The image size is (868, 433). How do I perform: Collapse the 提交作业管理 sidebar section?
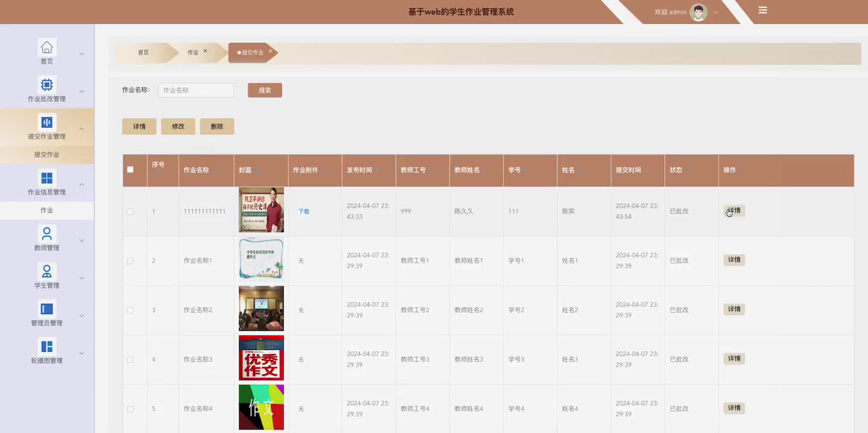click(x=81, y=128)
